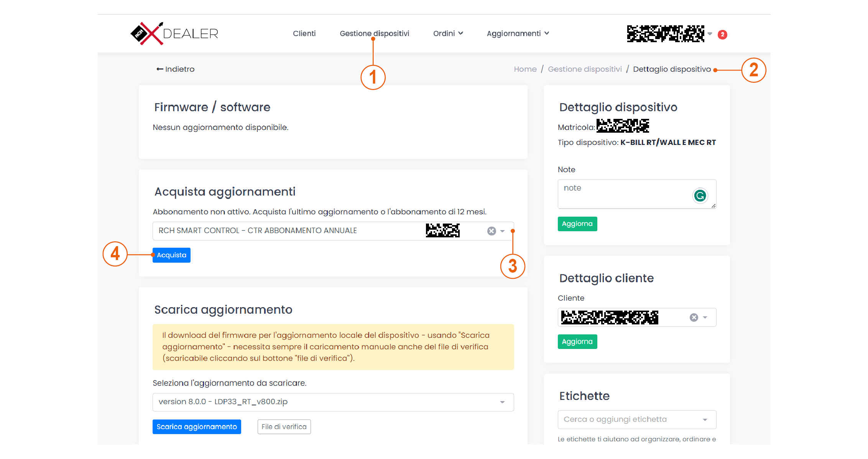Open the user account dropdown arrow

point(710,34)
